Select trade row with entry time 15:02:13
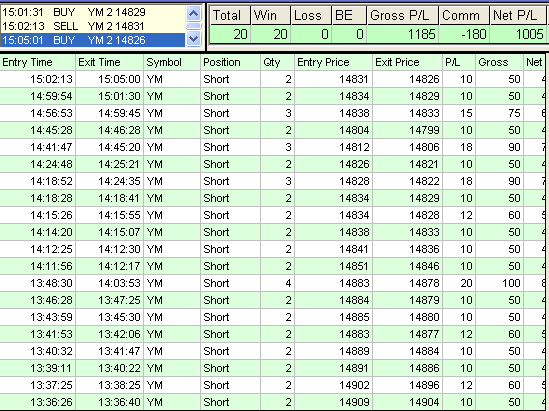Image resolution: width=549 pixels, height=411 pixels. tap(272, 79)
